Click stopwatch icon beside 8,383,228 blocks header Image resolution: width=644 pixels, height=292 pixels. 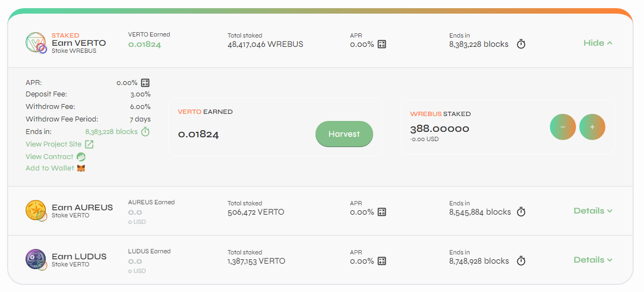(x=521, y=44)
